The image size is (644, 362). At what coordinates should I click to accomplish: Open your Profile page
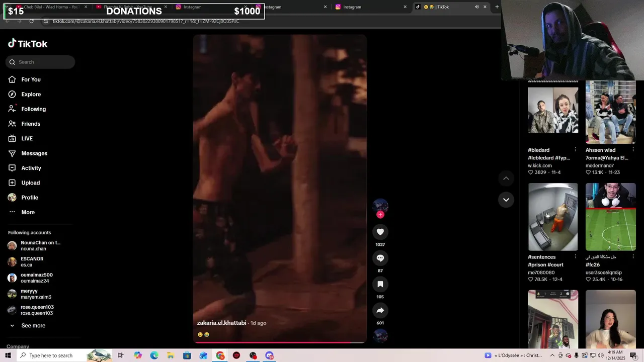pos(23,198)
